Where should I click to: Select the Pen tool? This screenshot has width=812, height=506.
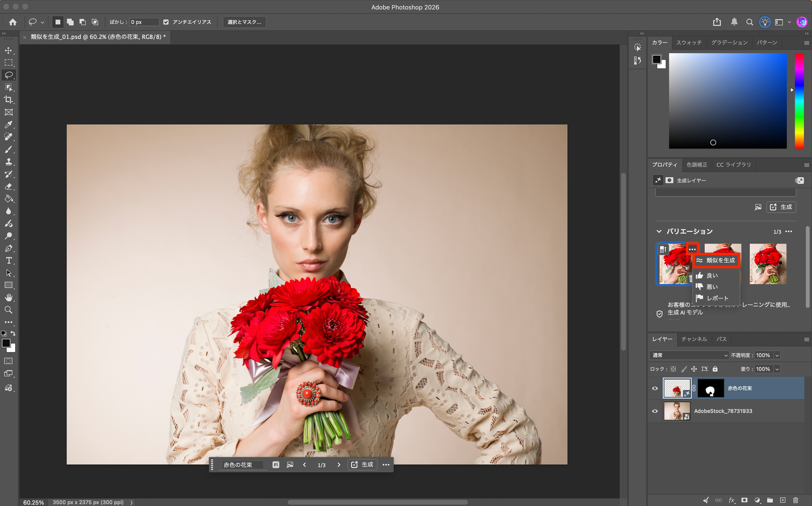click(x=9, y=248)
